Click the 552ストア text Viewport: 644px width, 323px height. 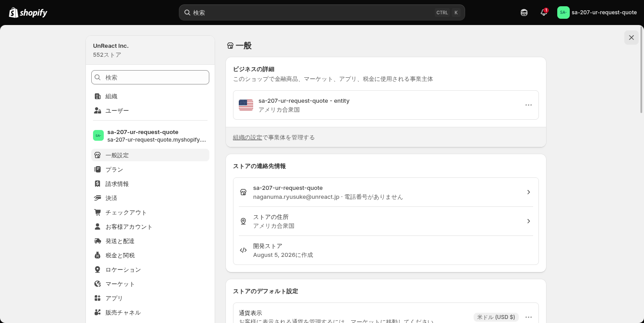[107, 55]
